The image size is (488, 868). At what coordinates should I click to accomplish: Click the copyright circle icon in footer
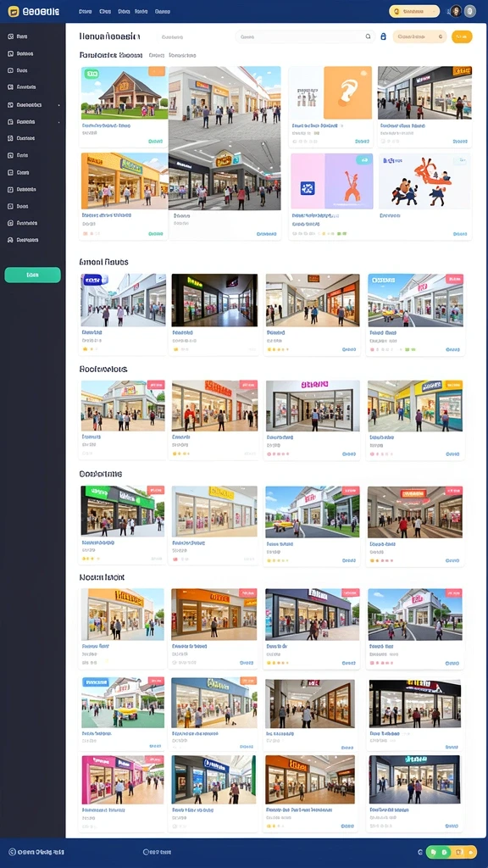click(12, 852)
